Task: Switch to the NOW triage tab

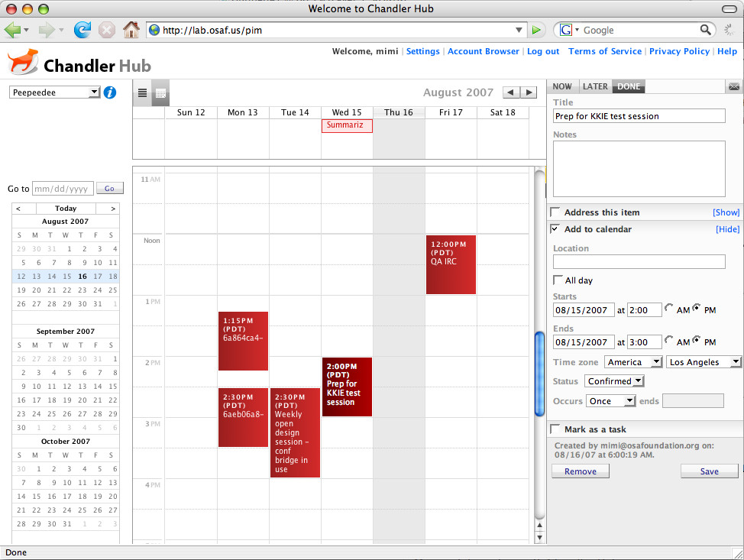Action: click(562, 86)
